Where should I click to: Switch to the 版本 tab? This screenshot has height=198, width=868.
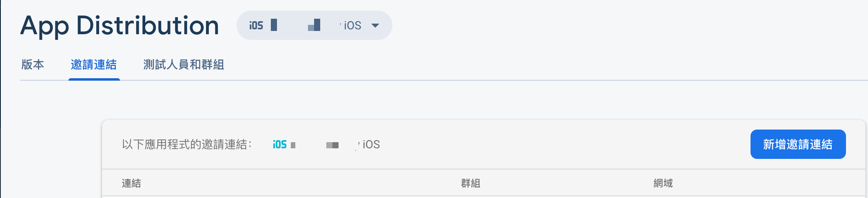(33, 64)
